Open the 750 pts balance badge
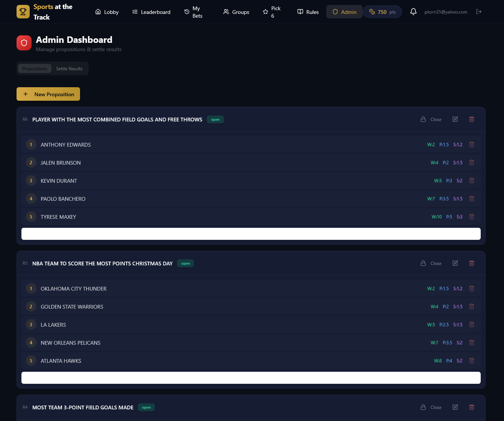The width and height of the screenshot is (504, 421). pyautogui.click(x=382, y=12)
